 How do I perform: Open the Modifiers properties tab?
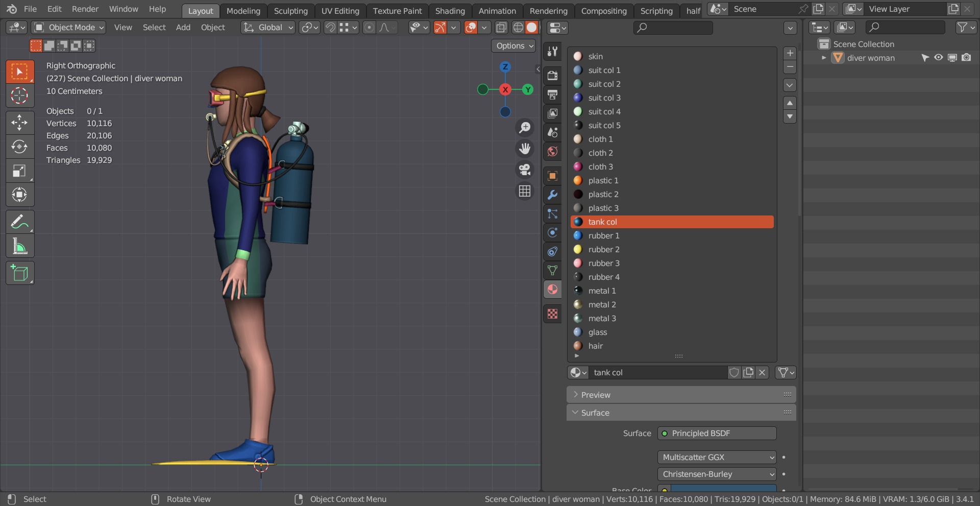point(552,195)
